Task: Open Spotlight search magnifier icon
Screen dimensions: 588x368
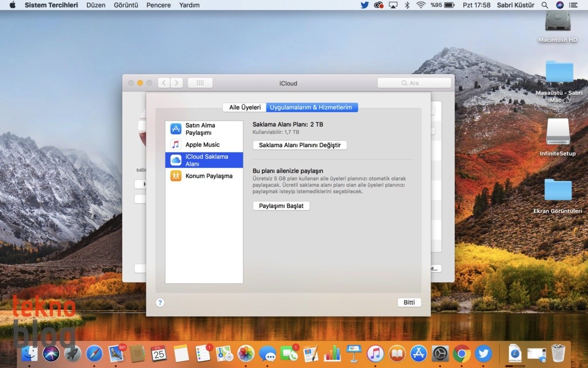Action: coord(545,5)
